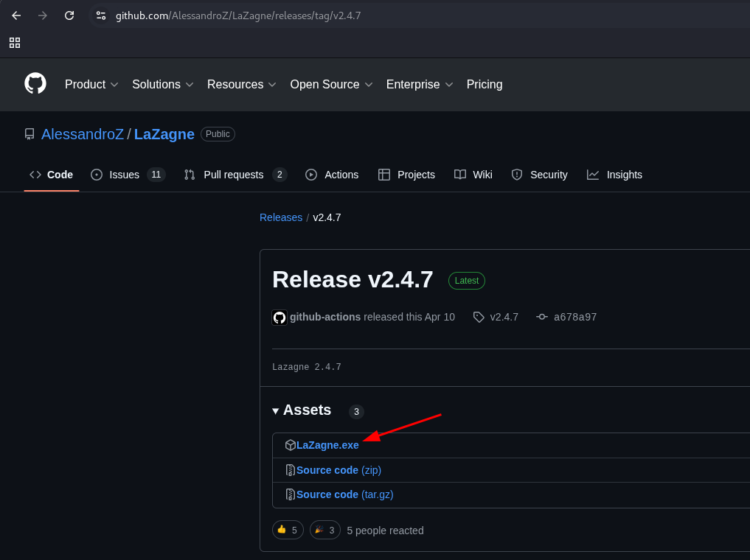750x560 pixels.
Task: Expand the Solutions dropdown menu
Action: (162, 85)
